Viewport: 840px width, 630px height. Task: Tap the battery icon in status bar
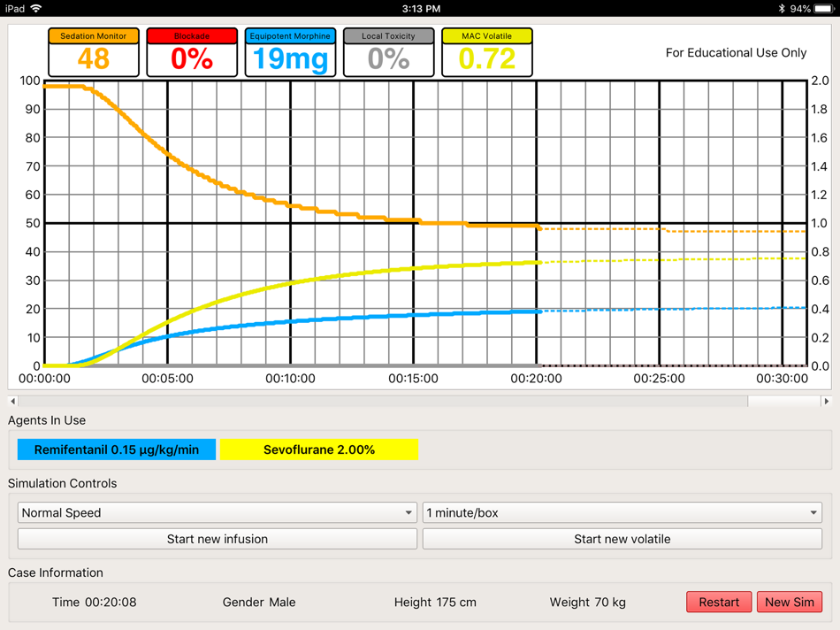[x=824, y=9]
